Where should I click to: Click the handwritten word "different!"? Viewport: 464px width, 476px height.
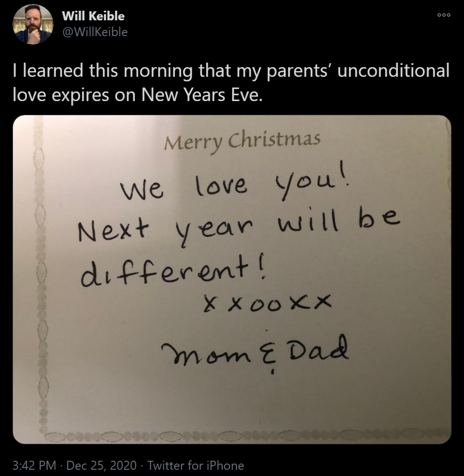click(173, 272)
